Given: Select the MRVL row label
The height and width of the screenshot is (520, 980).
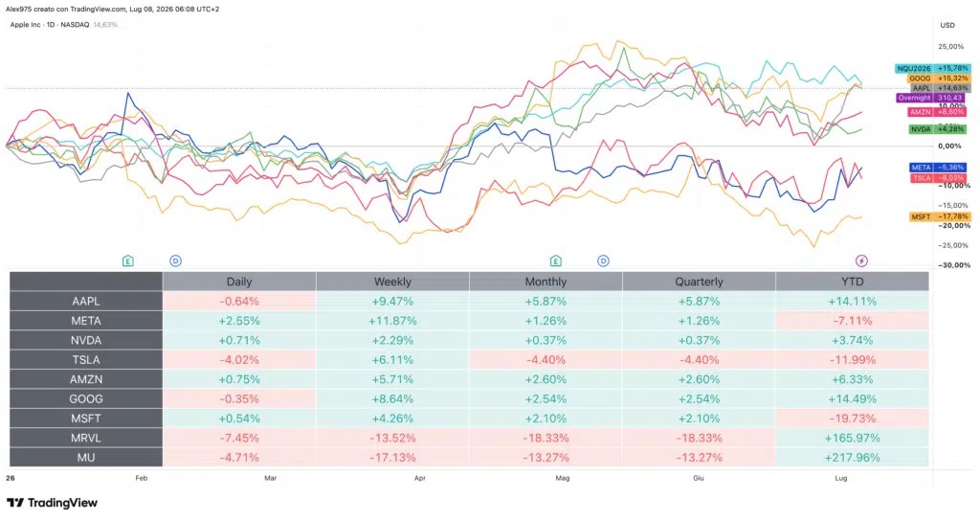Looking at the screenshot, I should point(85,438).
